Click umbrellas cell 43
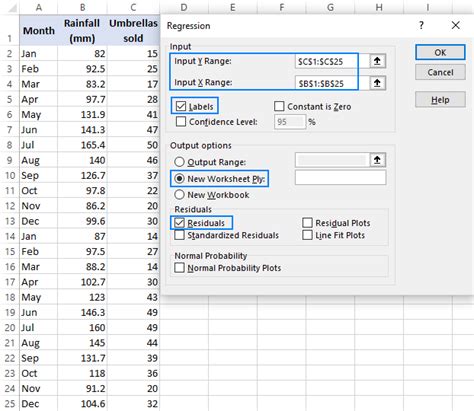Screen dimensions: 474x411 [x=133, y=297]
